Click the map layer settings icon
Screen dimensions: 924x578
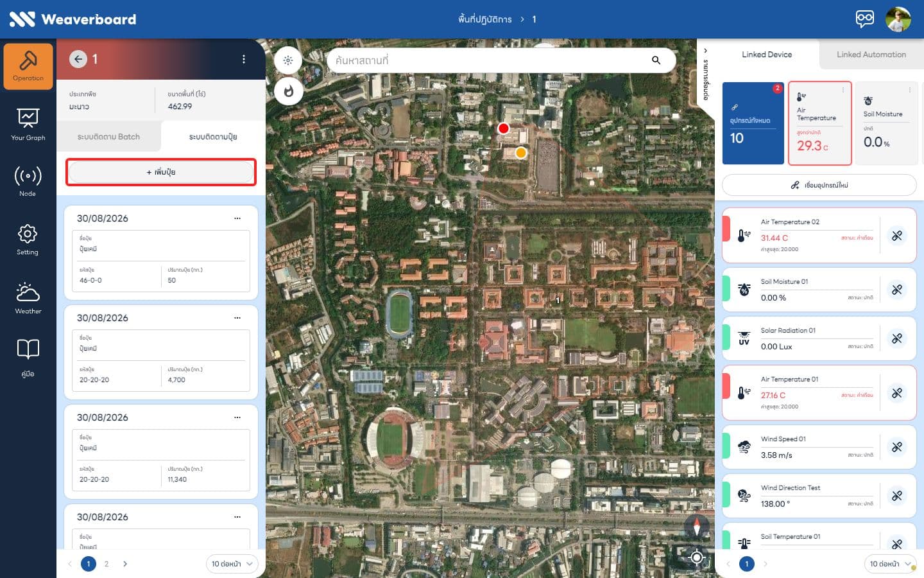coord(288,60)
